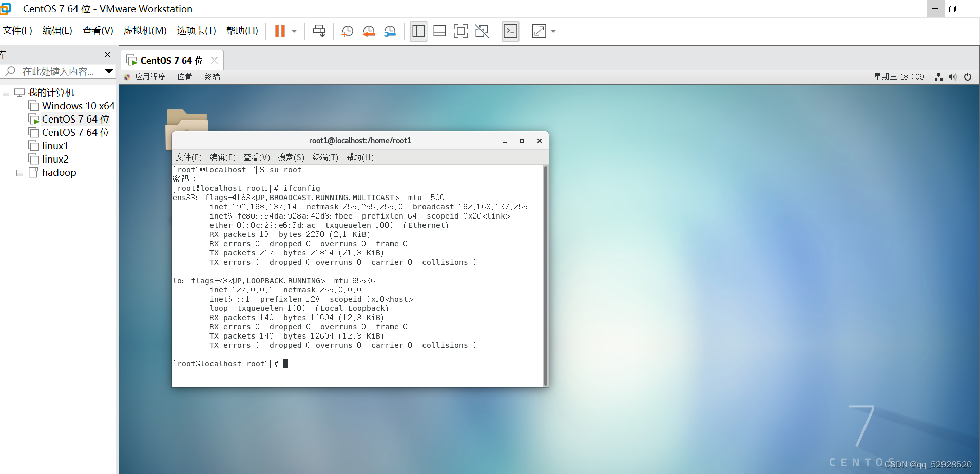Open the snapshot manager
Viewport: 980px width, 474px height.
(390, 31)
